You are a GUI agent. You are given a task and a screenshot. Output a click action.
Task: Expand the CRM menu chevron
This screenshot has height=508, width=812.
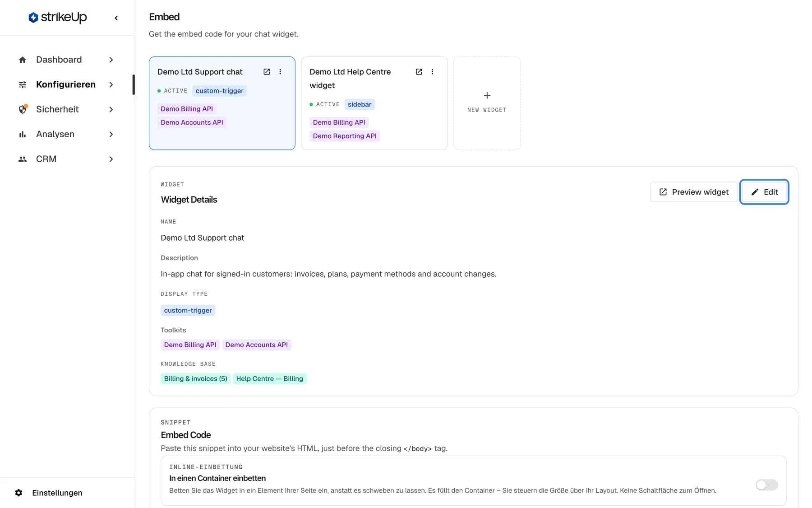(x=111, y=159)
